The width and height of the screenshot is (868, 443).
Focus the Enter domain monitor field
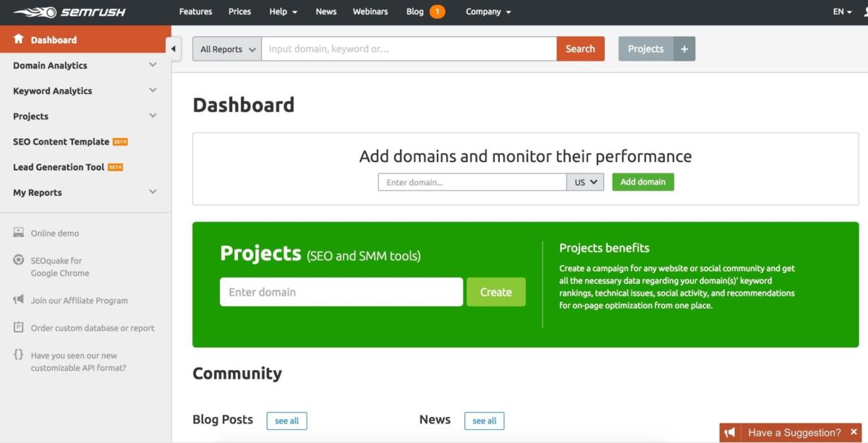(x=472, y=182)
